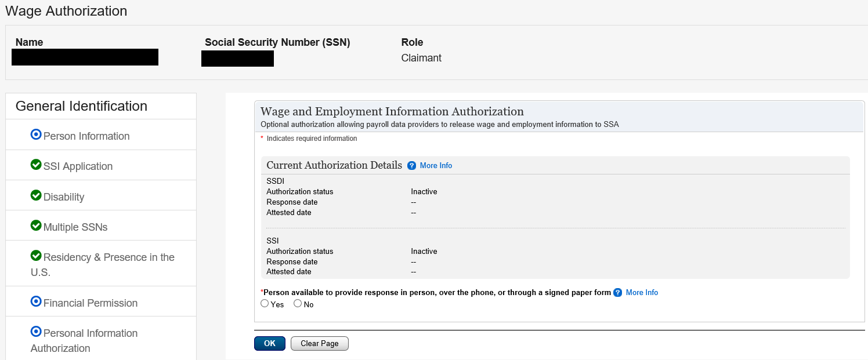
Task: Click the Financial Permission status icon
Action: (x=36, y=301)
